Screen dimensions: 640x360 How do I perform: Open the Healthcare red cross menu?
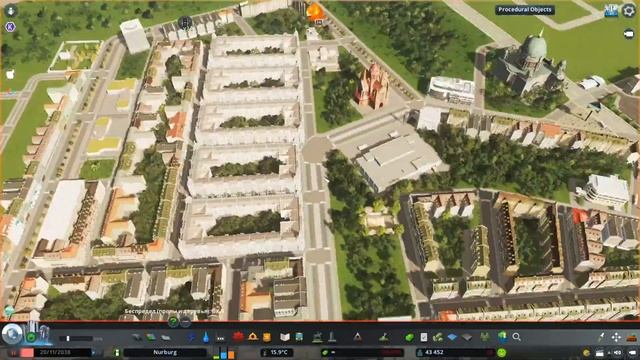[x=238, y=337]
